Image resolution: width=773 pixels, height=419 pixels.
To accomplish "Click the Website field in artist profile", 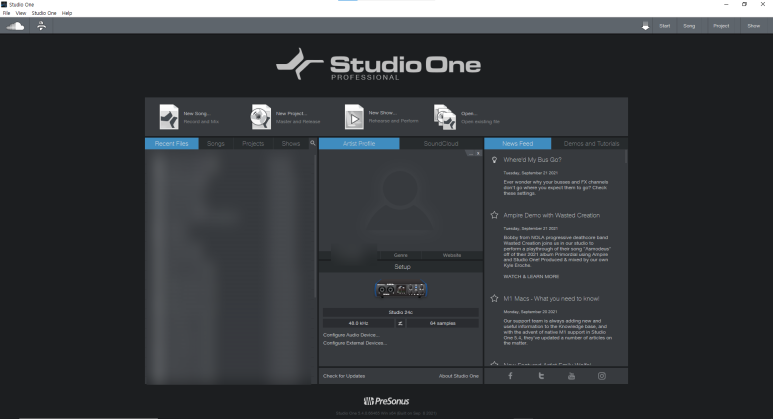I will 452,255.
